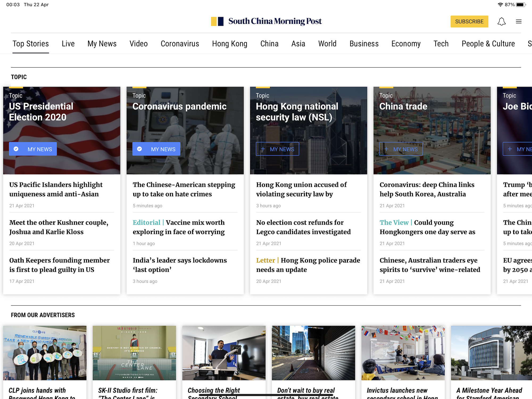This screenshot has height=399, width=532.
Task: Click 'CLP joins hands with' advertiser headline
Action: click(x=42, y=393)
